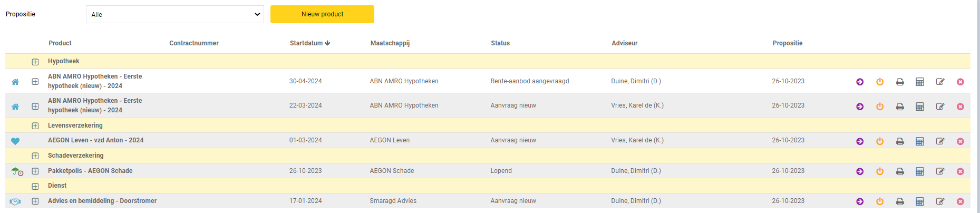The image size is (980, 213).
Task: Expand the Dienst group row
Action: click(x=35, y=186)
